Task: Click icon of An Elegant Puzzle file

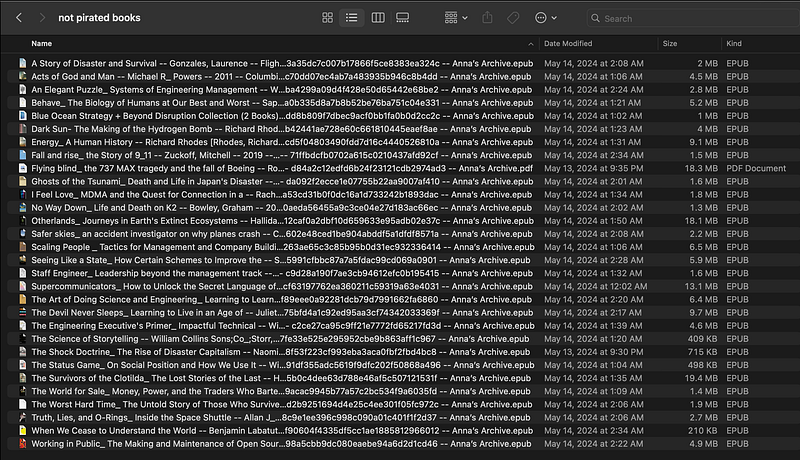Action: (x=22, y=89)
